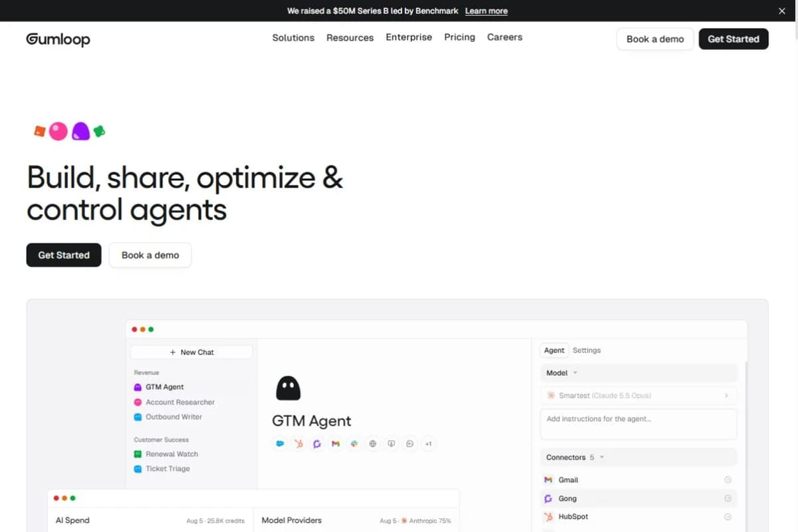
Task: Click the Slack icon under GTM Agent
Action: [x=354, y=444]
